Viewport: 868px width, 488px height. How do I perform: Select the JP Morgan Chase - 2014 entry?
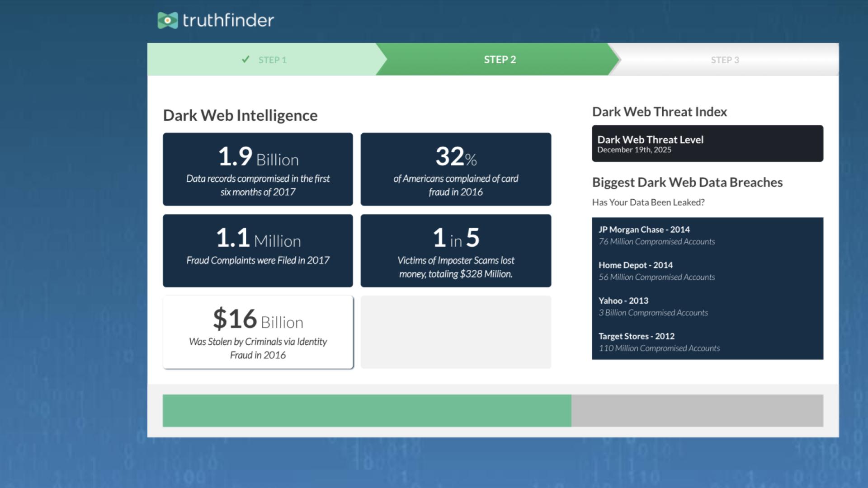[x=644, y=230]
